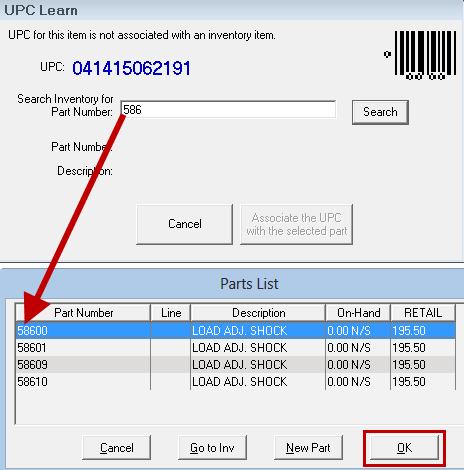Click the description of part 58609
The width and height of the screenshot is (464, 470).
point(239,365)
